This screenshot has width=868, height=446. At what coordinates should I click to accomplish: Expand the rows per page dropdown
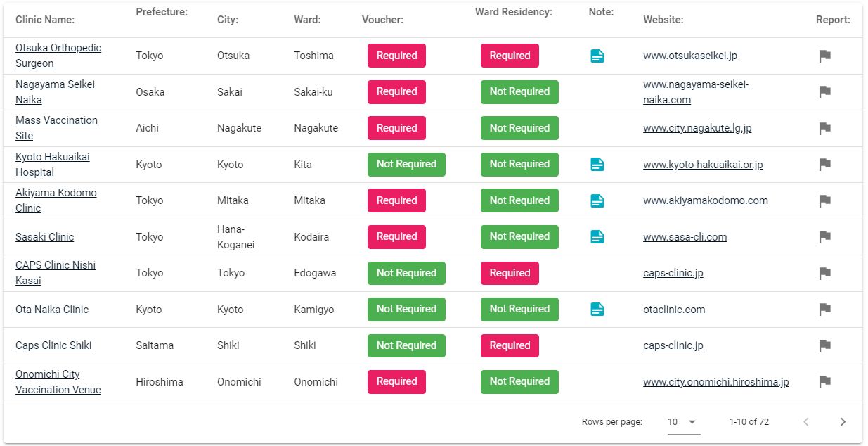682,422
